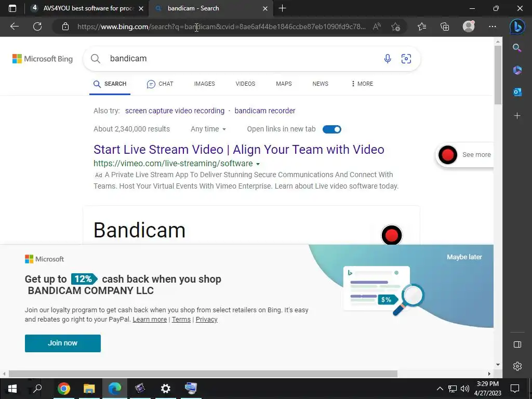
Task: Click the browser address bar URL
Action: click(221, 26)
